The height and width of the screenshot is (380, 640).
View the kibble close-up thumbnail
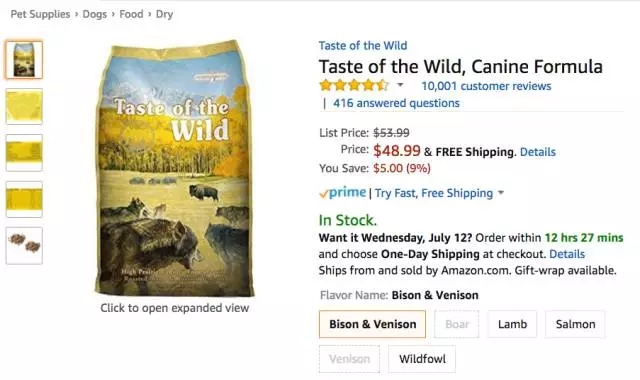[x=24, y=246]
